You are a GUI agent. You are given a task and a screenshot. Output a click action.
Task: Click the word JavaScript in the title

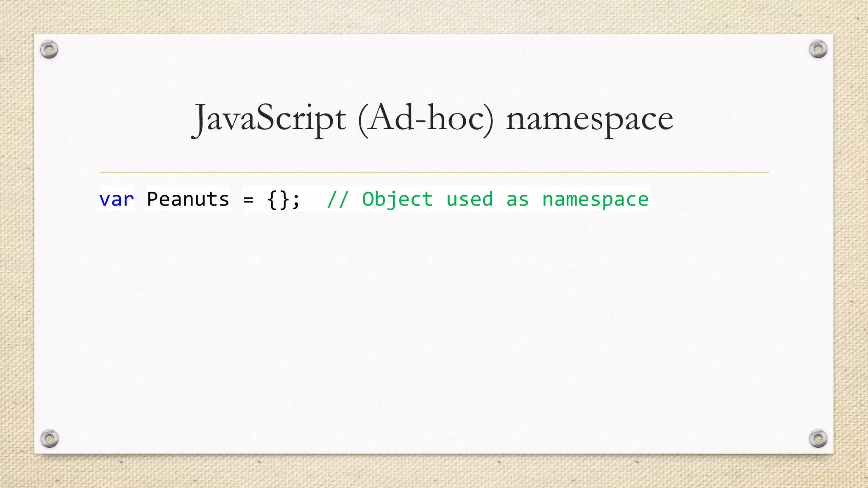tap(270, 119)
